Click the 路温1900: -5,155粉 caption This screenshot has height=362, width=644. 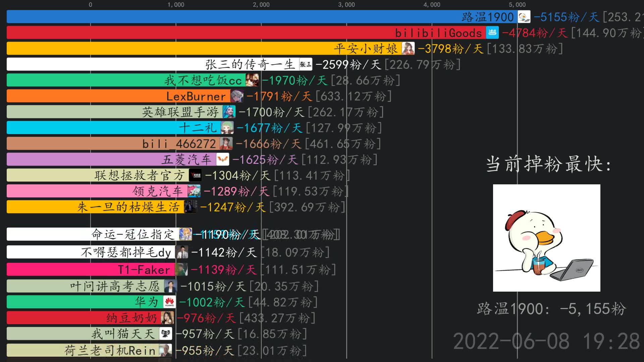pos(551,309)
